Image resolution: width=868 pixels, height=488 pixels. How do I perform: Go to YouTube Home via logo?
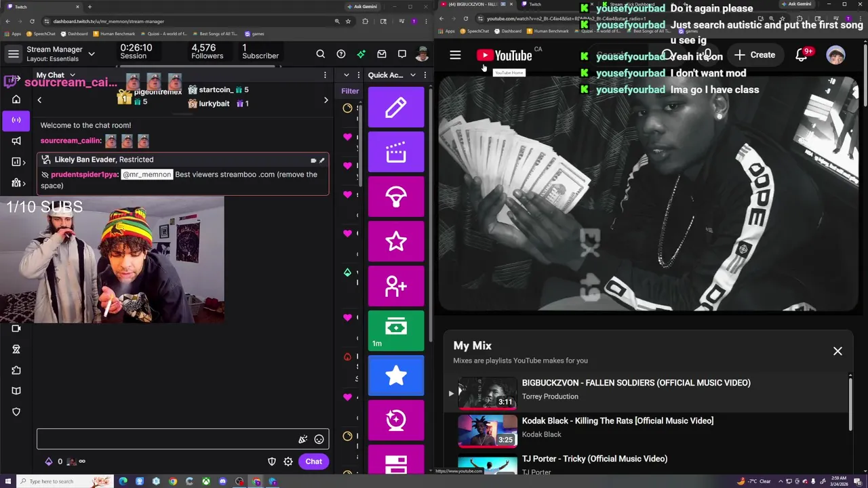pos(504,55)
